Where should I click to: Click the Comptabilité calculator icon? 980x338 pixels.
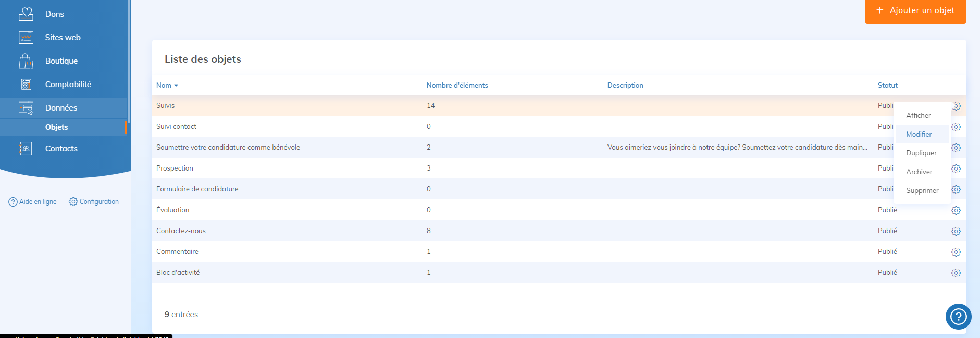tap(26, 84)
